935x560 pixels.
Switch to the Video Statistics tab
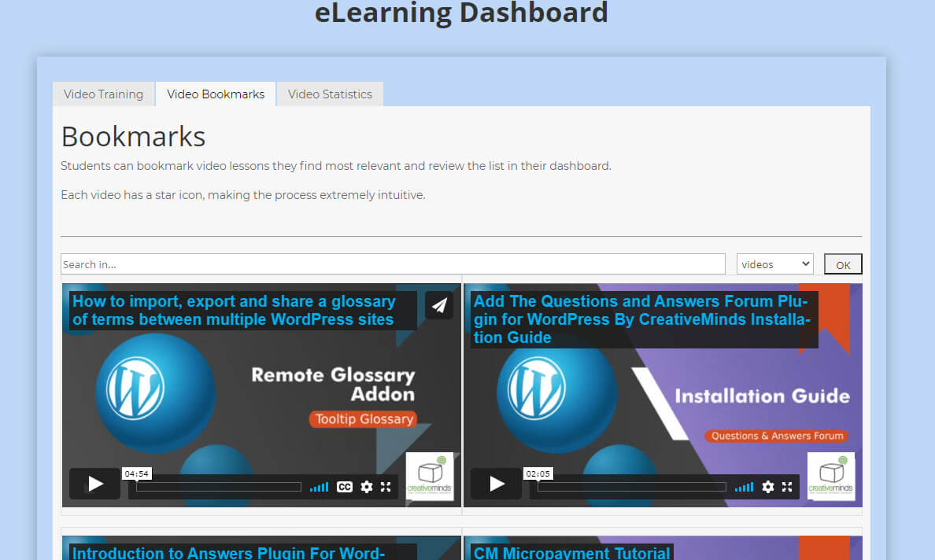pyautogui.click(x=330, y=94)
